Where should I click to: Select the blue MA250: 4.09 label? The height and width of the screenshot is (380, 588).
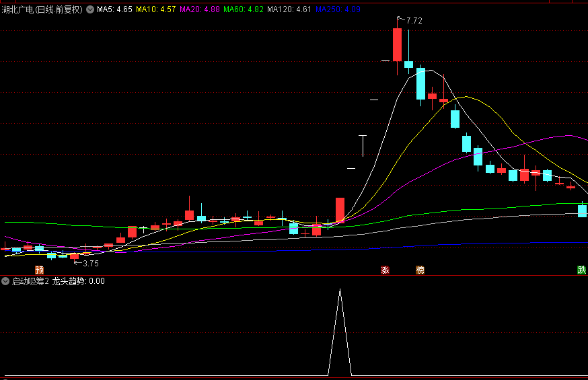[x=338, y=9]
